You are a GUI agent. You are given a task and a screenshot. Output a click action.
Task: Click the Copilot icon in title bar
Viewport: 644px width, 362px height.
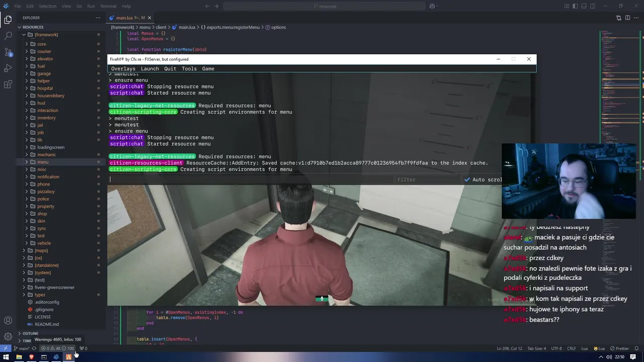432,6
